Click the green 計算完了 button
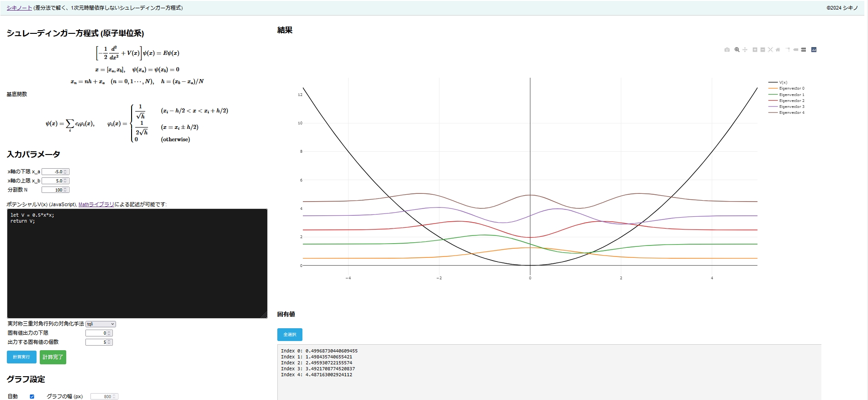868x400 pixels. [x=53, y=357]
